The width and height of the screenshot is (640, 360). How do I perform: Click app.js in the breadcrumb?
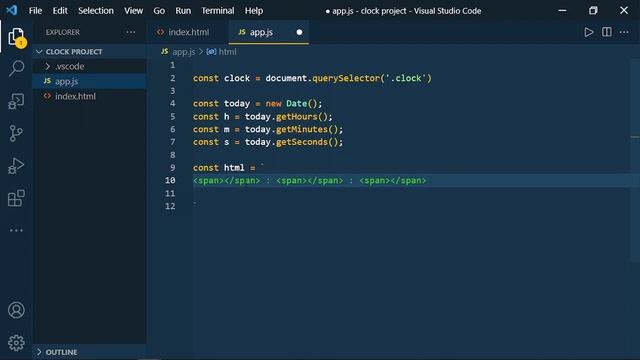tap(184, 52)
